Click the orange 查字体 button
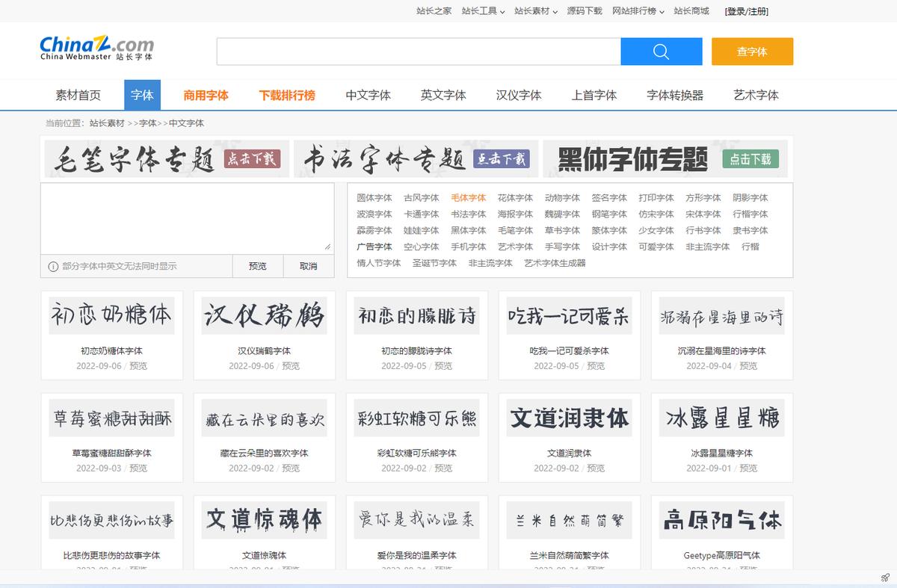 tap(752, 52)
